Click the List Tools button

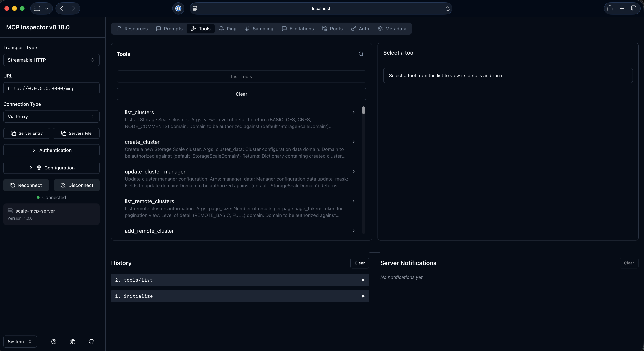(242, 76)
